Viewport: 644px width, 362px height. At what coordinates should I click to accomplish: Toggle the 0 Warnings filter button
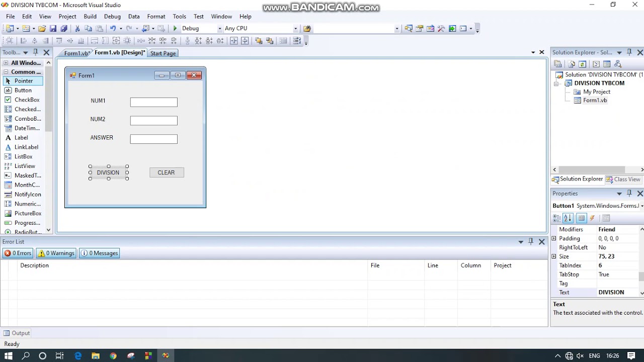pyautogui.click(x=56, y=253)
